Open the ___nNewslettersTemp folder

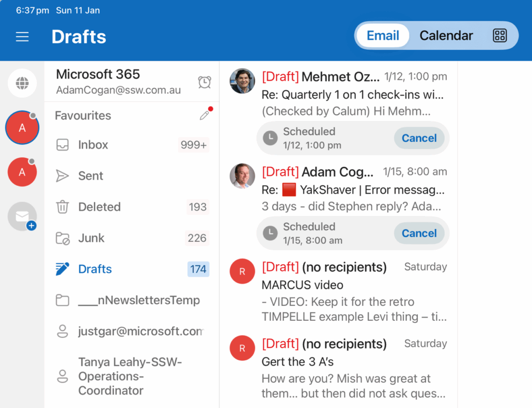138,300
